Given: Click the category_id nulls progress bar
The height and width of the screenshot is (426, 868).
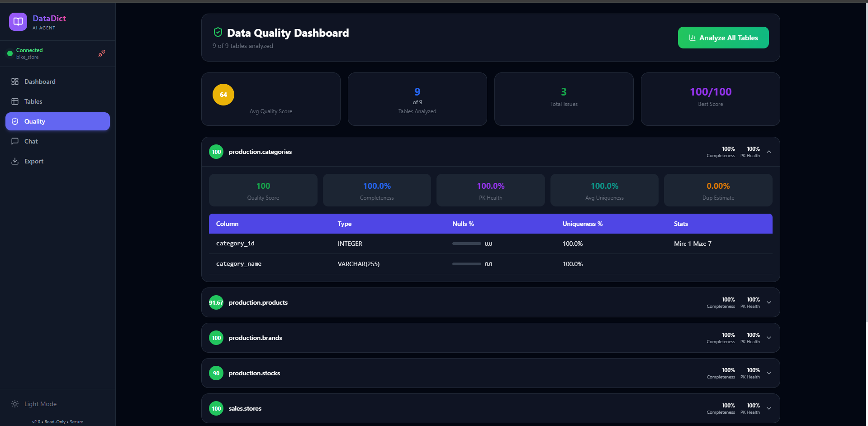Looking at the screenshot, I should [467, 244].
